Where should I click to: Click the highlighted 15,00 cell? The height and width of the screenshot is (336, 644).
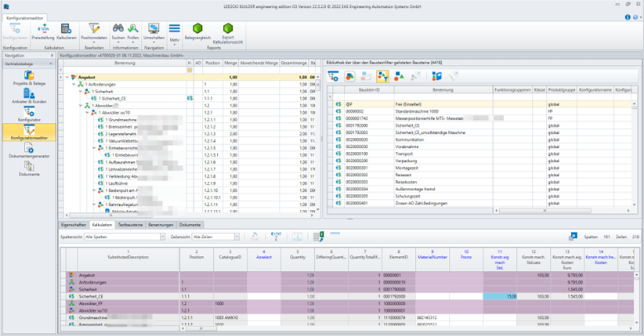(x=499, y=297)
